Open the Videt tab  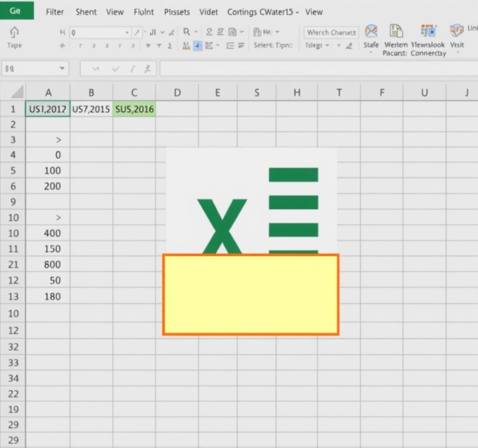pyautogui.click(x=209, y=12)
